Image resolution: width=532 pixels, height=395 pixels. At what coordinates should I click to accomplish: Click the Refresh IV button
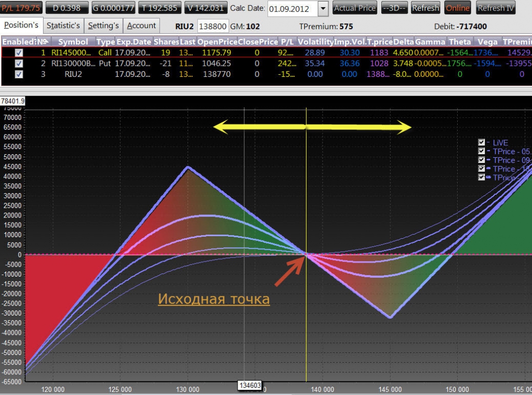496,8
